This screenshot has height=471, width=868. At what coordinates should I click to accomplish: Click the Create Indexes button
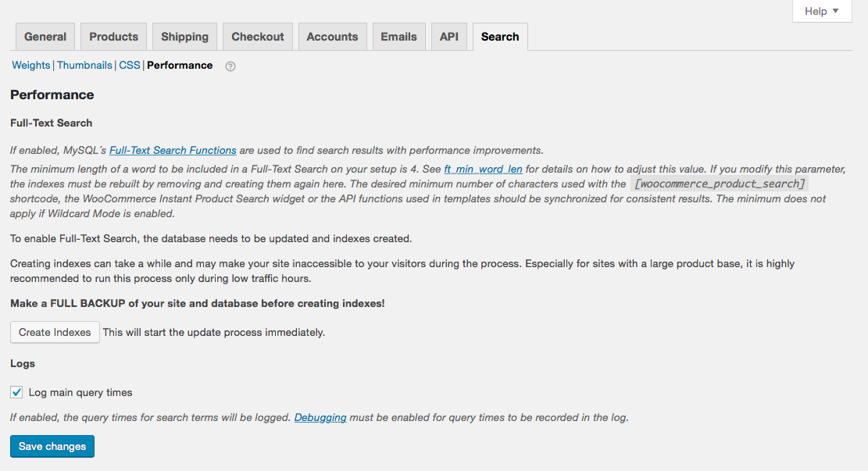[55, 332]
